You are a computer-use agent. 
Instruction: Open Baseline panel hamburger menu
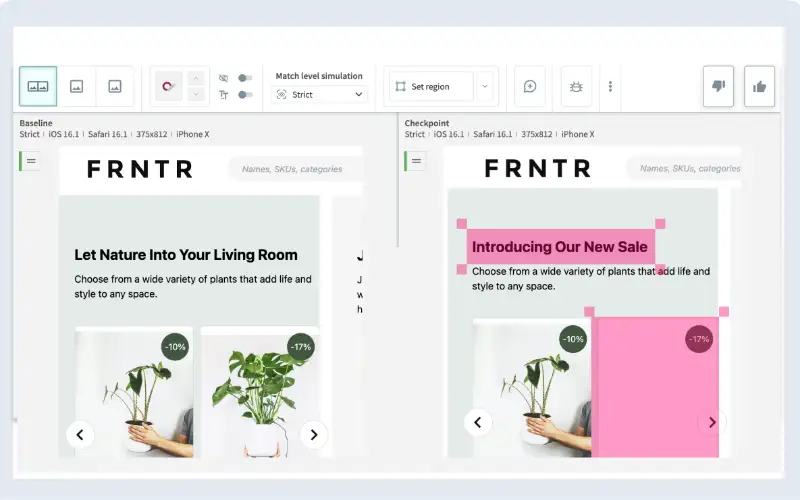31,161
